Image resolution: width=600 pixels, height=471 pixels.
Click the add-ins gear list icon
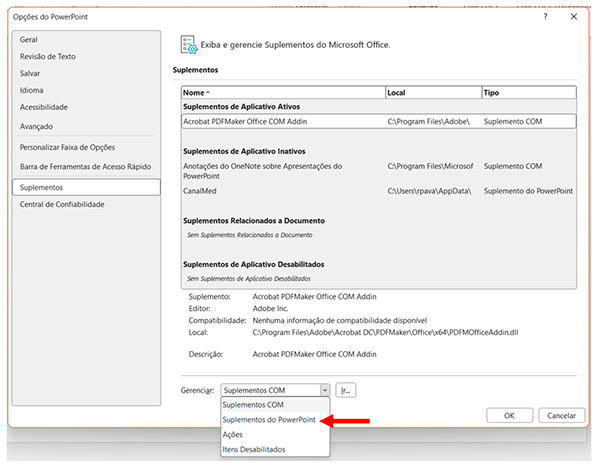[x=189, y=45]
